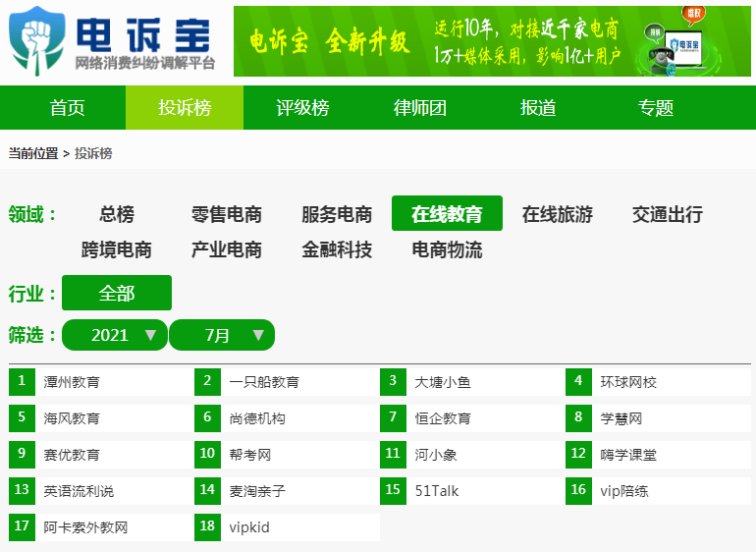
Task: Select the 在线教育 domain filter
Action: tap(447, 213)
